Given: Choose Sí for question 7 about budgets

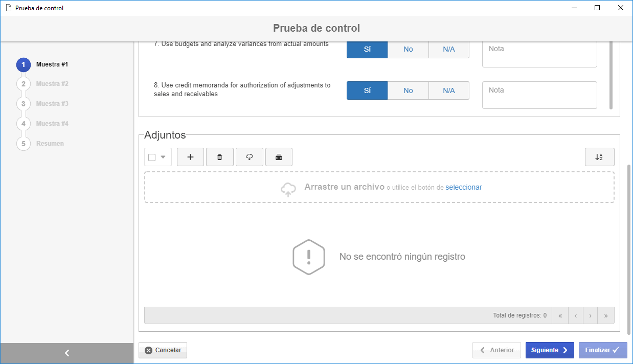Looking at the screenshot, I should [367, 50].
